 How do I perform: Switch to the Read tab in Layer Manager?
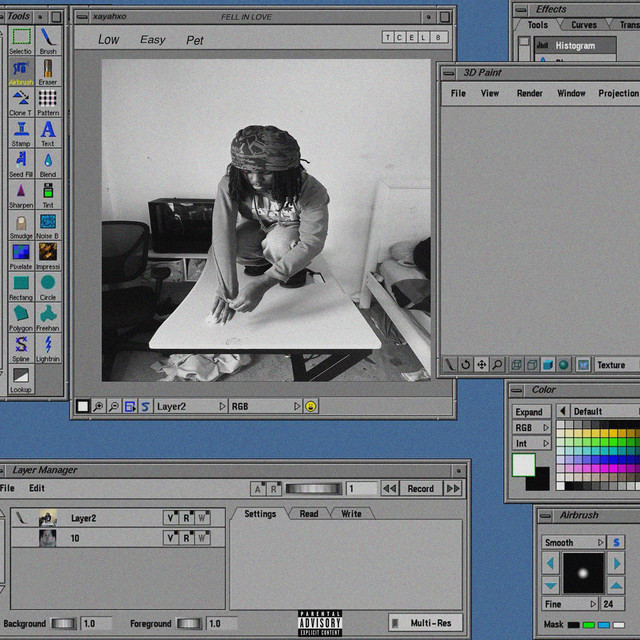click(309, 513)
